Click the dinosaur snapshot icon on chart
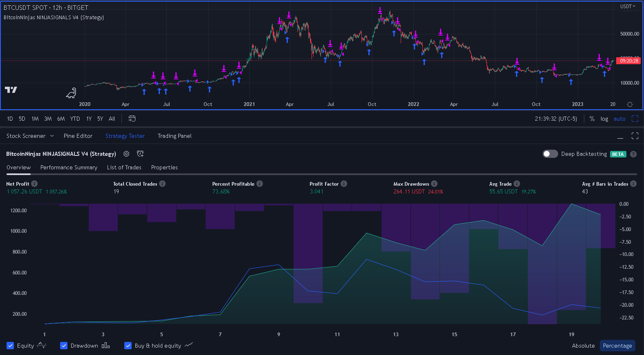This screenshot has width=644, height=355. (71, 93)
